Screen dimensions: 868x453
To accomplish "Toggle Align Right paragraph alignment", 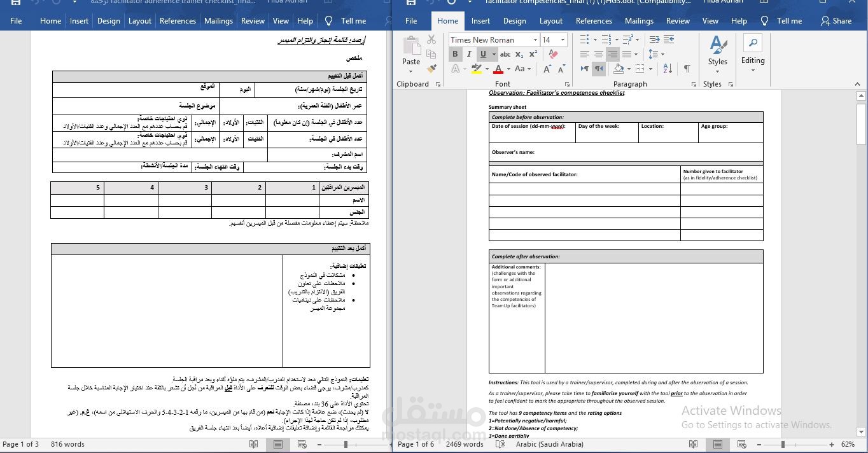I will coord(613,54).
